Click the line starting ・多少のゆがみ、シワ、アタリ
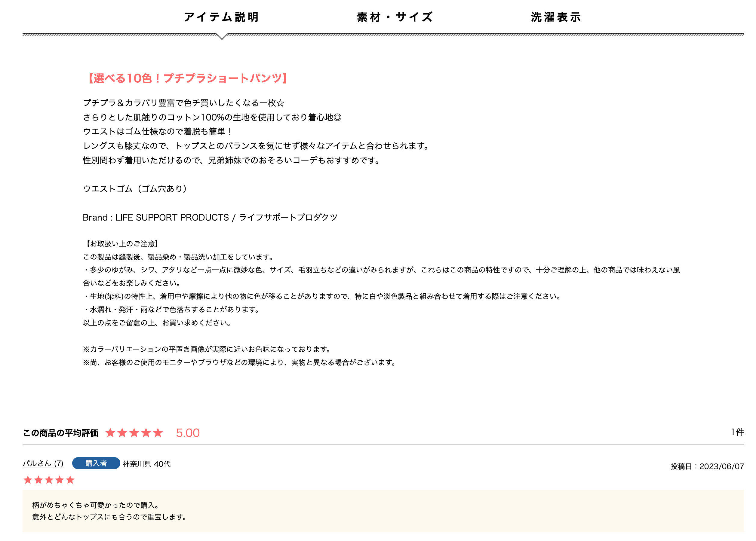This screenshot has width=756, height=541. coord(382,276)
